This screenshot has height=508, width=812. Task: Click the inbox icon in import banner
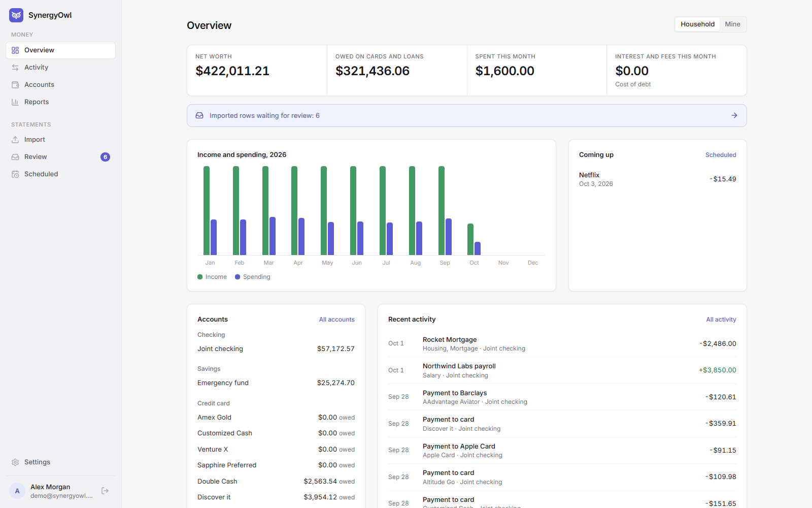pos(199,116)
